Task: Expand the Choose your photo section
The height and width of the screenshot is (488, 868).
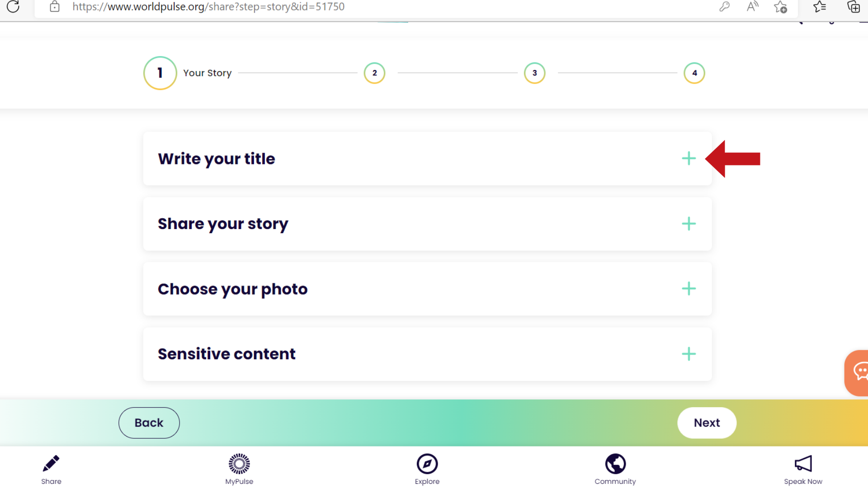Action: pyautogui.click(x=689, y=289)
